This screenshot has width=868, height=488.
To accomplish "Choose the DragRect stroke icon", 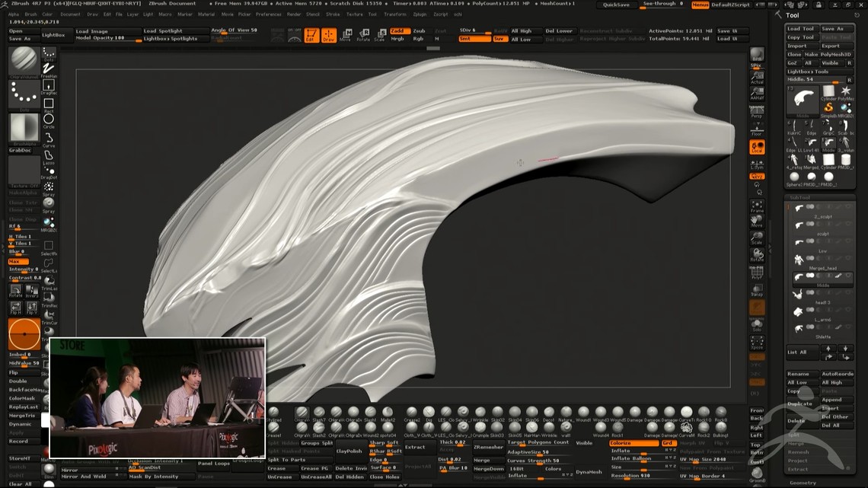I will point(49,87).
